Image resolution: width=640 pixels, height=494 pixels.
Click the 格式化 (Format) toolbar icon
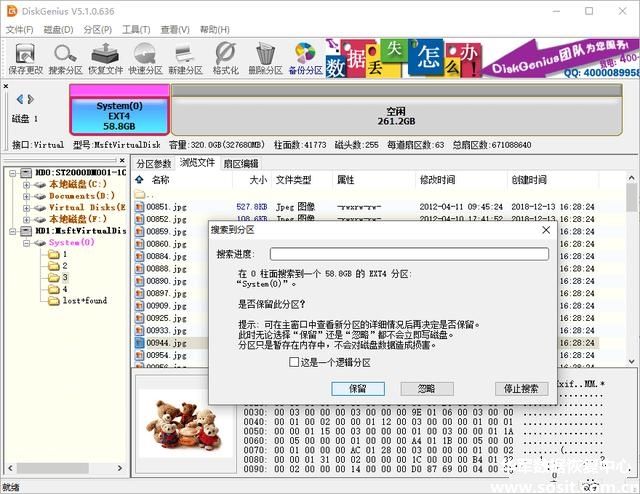pos(225,58)
